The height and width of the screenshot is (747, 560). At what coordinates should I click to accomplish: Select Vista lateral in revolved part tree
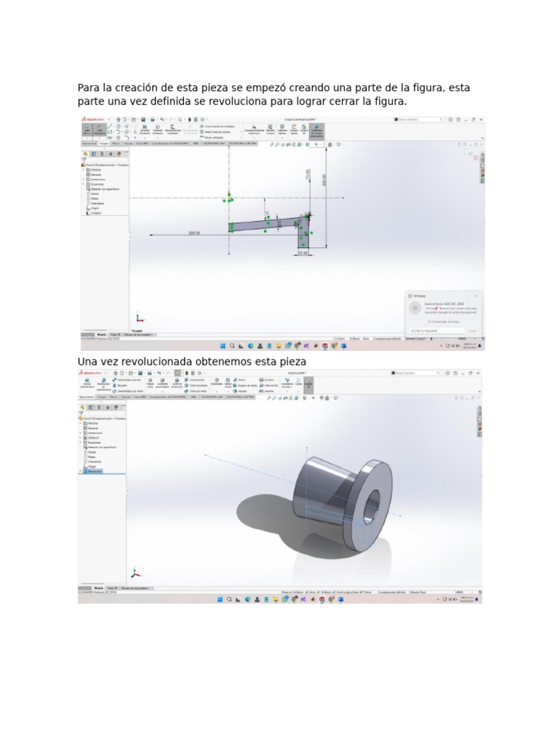(93, 461)
